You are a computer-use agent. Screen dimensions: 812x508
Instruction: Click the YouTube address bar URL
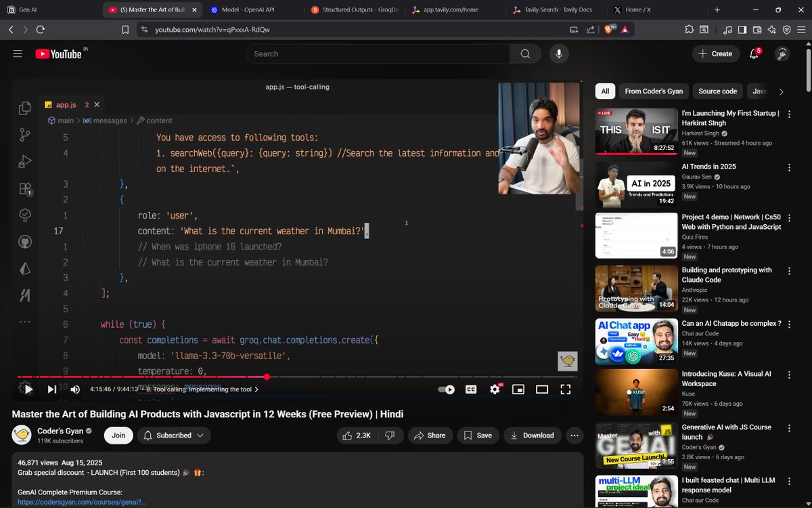coord(212,30)
